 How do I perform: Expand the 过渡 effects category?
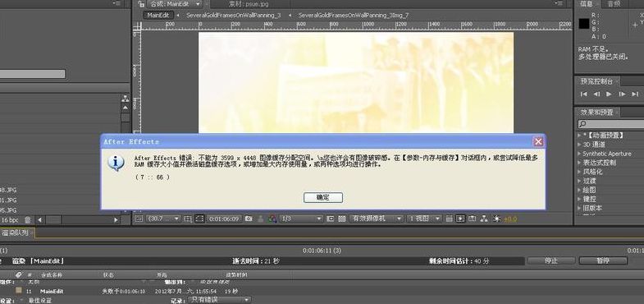579,181
